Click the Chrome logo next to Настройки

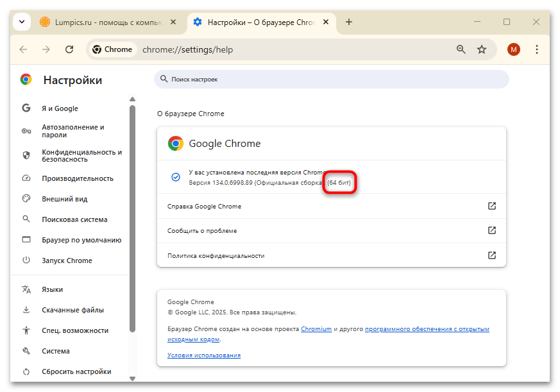[26, 80]
